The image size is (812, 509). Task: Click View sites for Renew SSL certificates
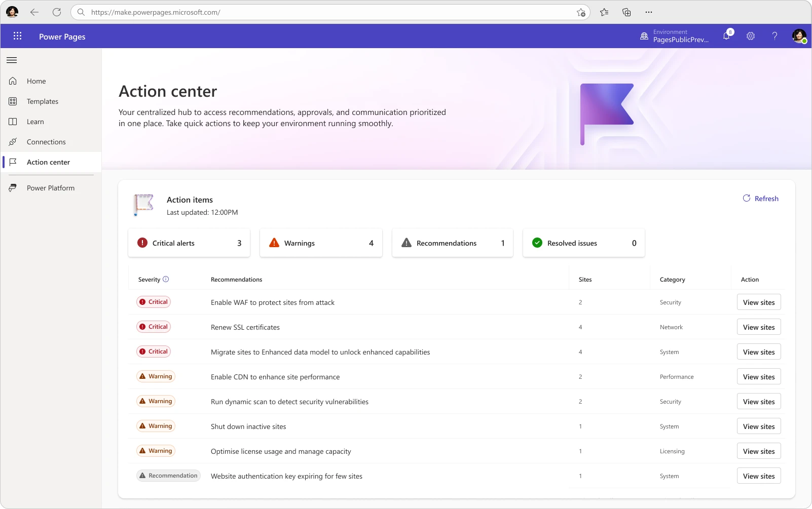(759, 327)
